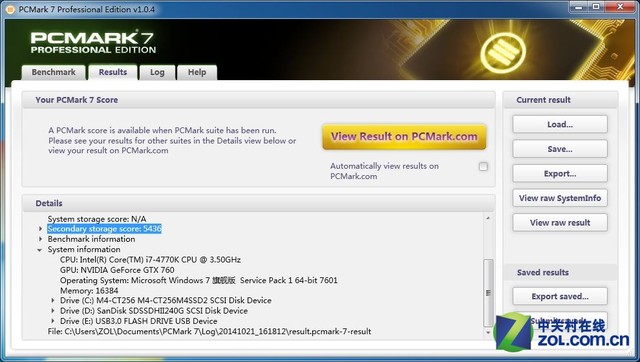
Task: Select the CPU: Intel Core i7-4770K row
Action: pyautogui.click(x=150, y=260)
